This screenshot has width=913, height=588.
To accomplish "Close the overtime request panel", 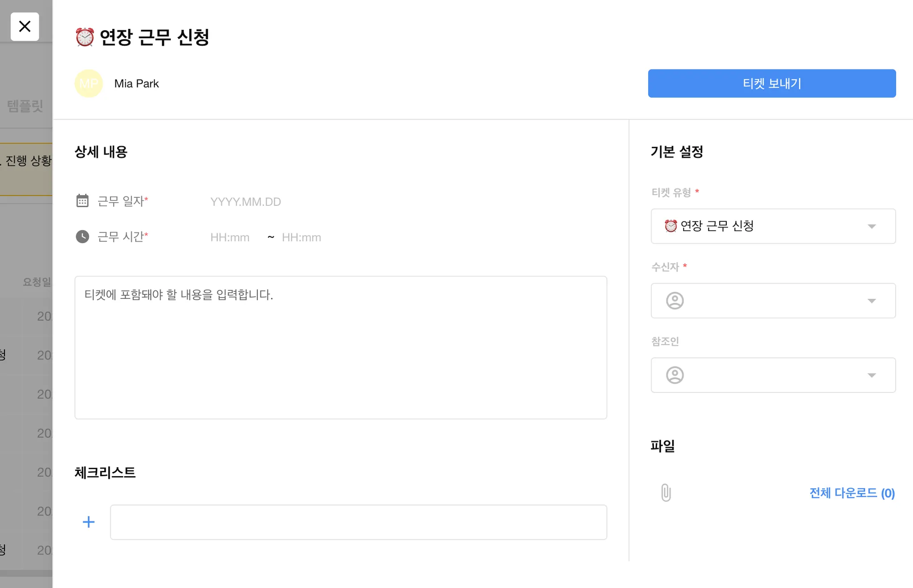I will coord(25,27).
